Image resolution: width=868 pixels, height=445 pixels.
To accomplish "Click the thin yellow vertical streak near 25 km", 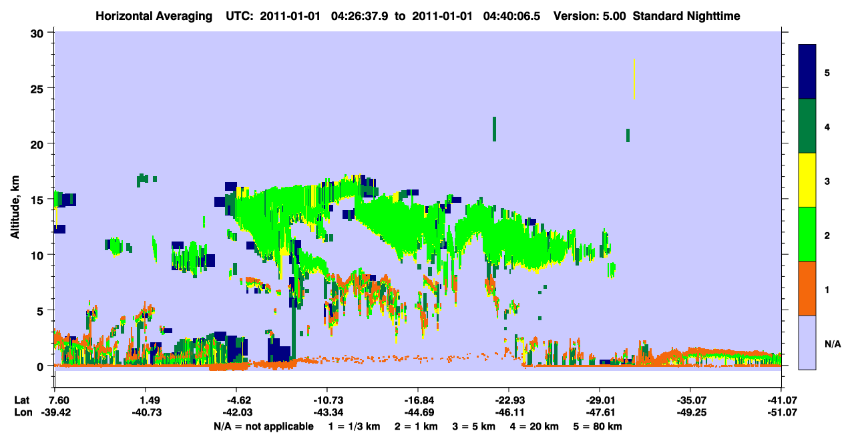I will (x=634, y=79).
